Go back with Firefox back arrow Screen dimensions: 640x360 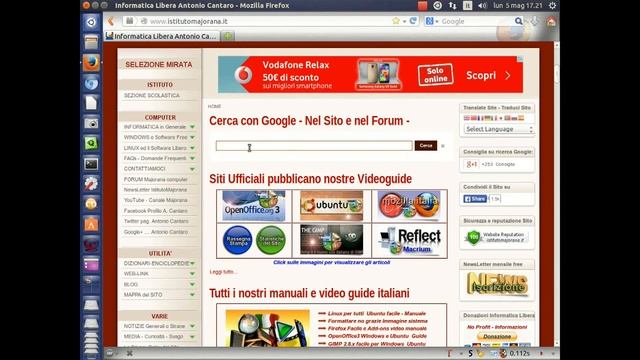[111, 21]
